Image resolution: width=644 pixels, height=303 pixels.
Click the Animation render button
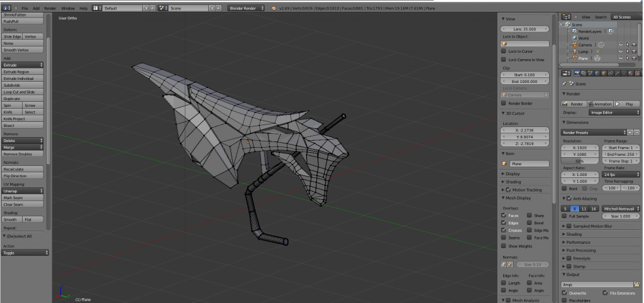pyautogui.click(x=600, y=104)
